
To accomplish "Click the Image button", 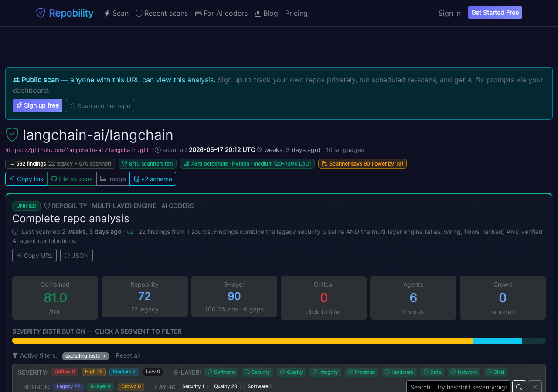I will 113,179.
